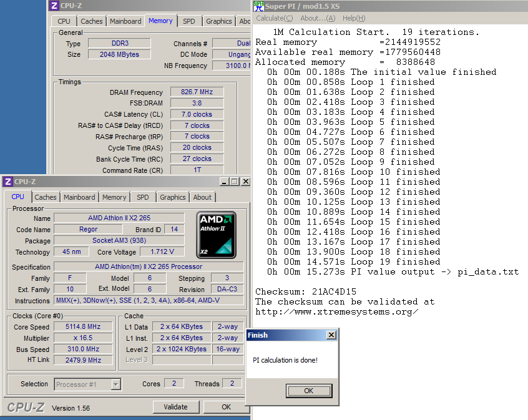Click the Brand ID value 14
This screenshot has height=420, width=528.
tap(174, 230)
